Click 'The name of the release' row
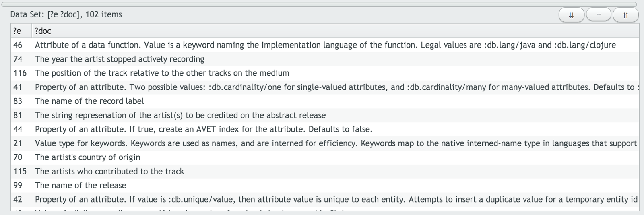Image resolution: width=644 pixels, height=215 pixels. pyautogui.click(x=325, y=186)
